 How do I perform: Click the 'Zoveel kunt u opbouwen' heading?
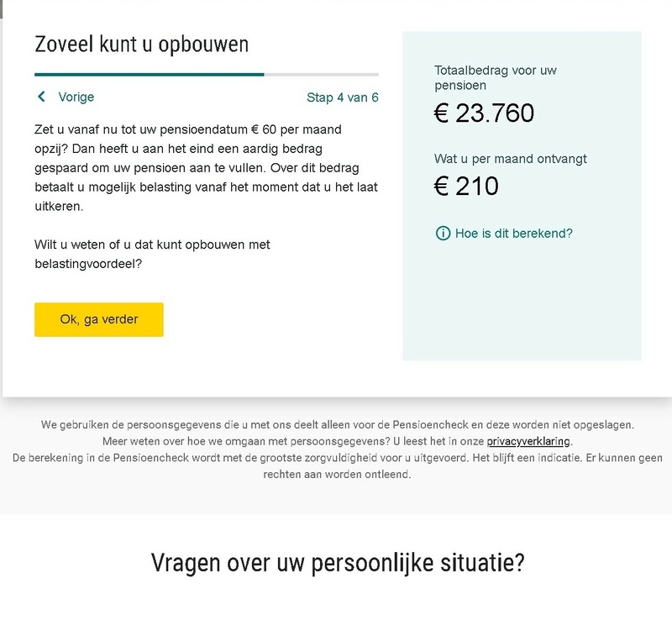click(x=141, y=44)
